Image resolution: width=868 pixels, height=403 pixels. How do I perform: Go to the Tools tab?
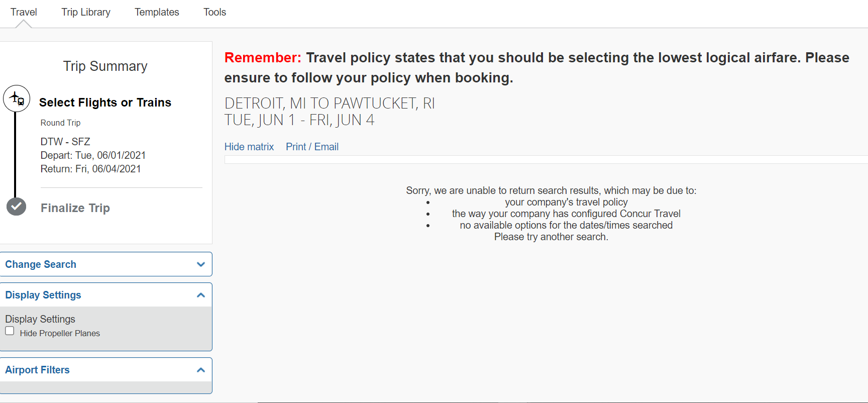(214, 12)
